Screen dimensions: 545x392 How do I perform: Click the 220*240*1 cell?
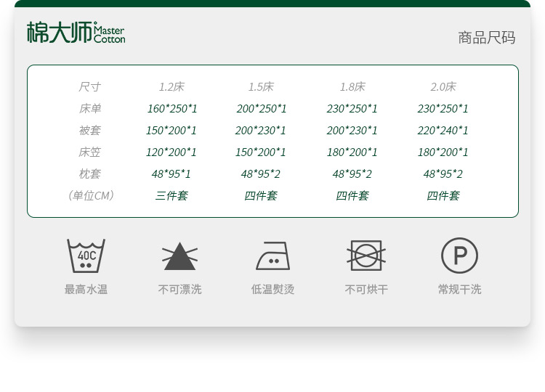443,131
